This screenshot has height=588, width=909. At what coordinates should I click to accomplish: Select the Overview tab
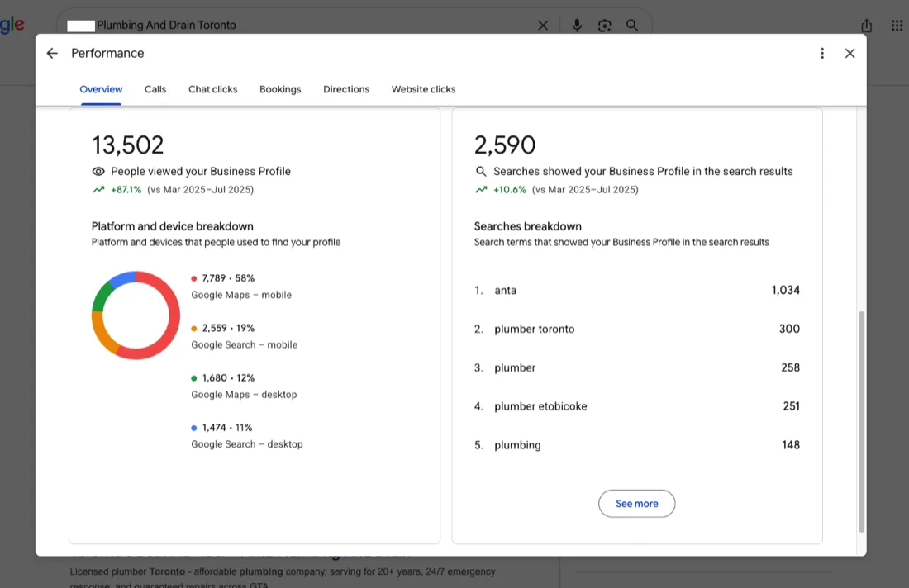click(101, 89)
